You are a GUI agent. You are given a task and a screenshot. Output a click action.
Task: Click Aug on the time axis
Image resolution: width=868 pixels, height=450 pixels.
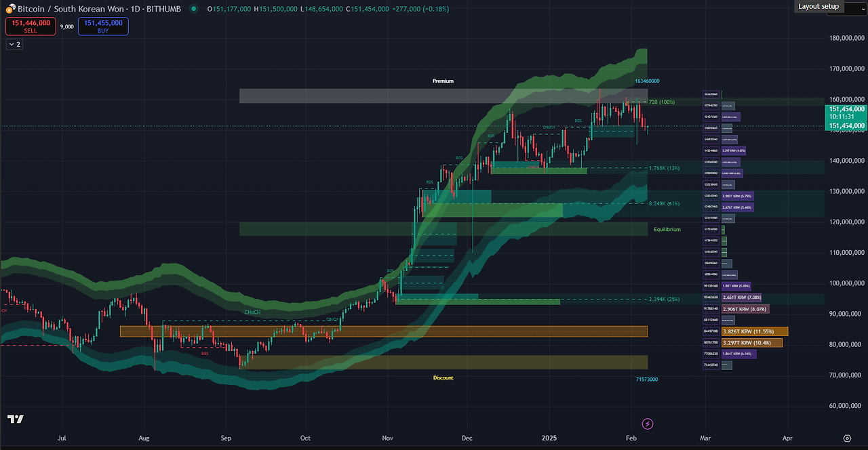point(144,439)
